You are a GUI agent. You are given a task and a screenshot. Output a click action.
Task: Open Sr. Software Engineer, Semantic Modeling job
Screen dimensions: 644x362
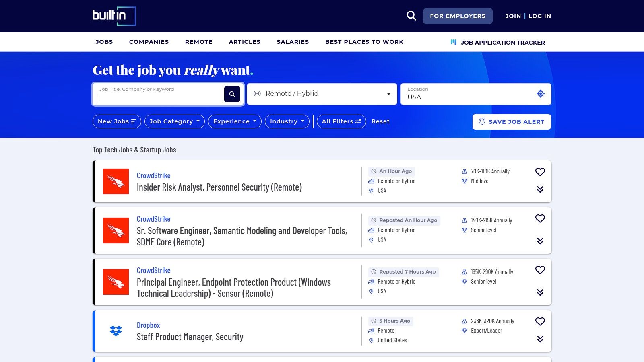point(242,237)
